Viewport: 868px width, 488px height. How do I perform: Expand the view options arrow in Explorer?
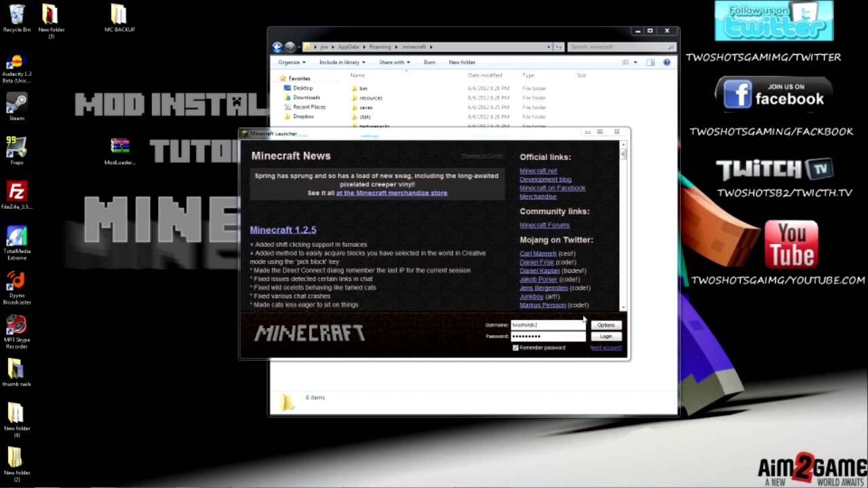[x=635, y=62]
